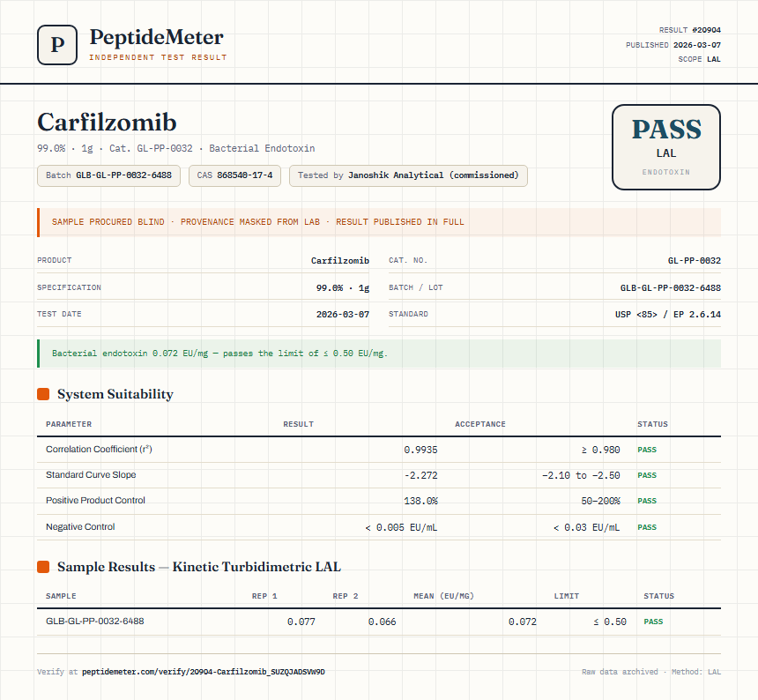
Task: Select published date 2026-03-07 in header
Action: click(696, 45)
